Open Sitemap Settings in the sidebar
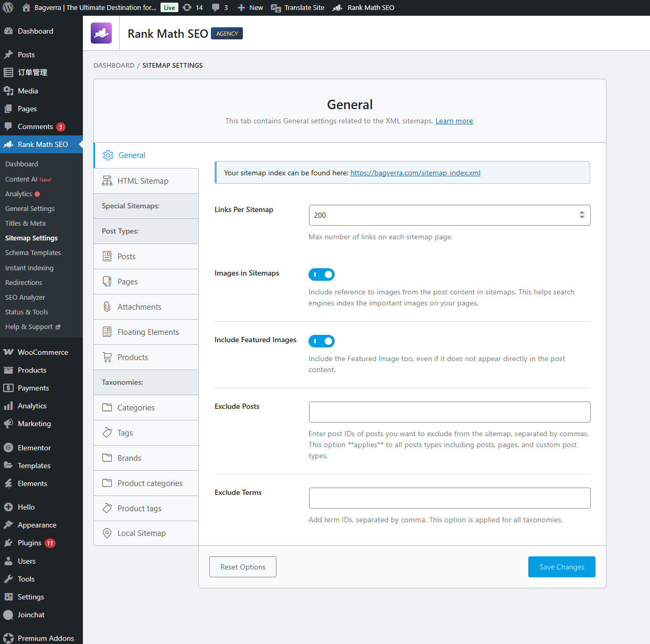The width and height of the screenshot is (650, 644). 31,238
